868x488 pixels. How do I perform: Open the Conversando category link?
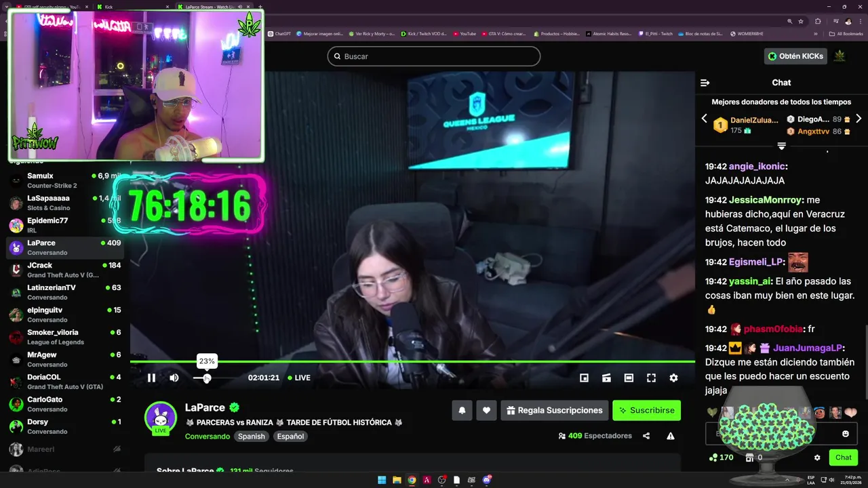pyautogui.click(x=208, y=436)
